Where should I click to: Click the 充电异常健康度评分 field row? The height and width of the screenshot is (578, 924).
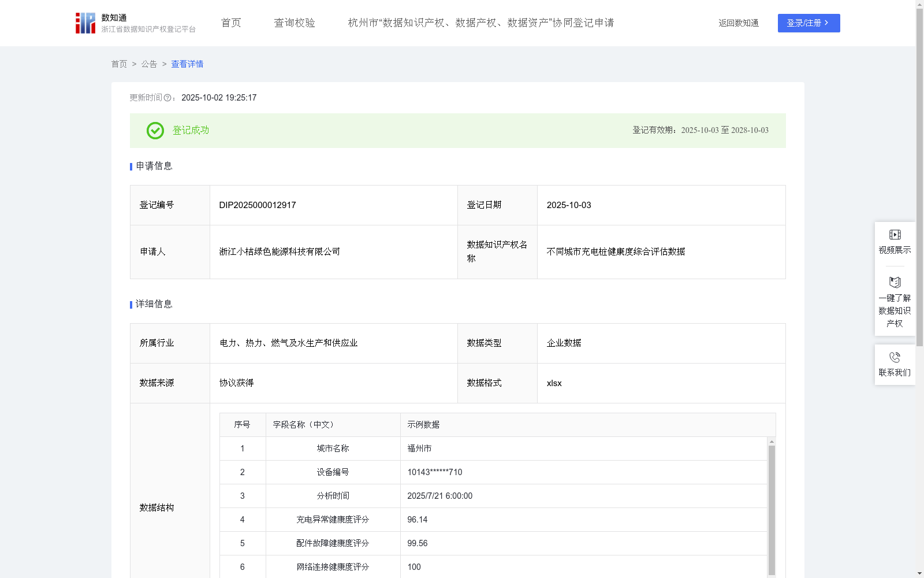[x=493, y=520]
